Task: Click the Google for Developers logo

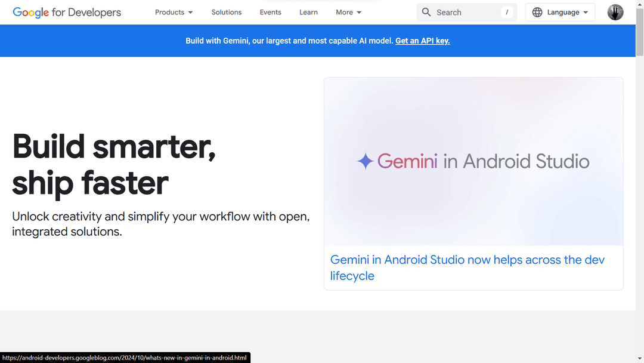Action: pos(67,12)
